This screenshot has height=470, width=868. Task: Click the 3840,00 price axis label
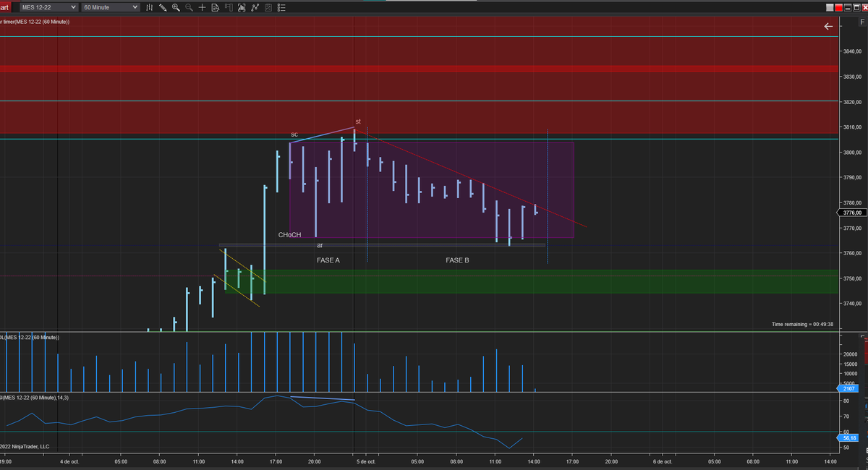tap(853, 52)
